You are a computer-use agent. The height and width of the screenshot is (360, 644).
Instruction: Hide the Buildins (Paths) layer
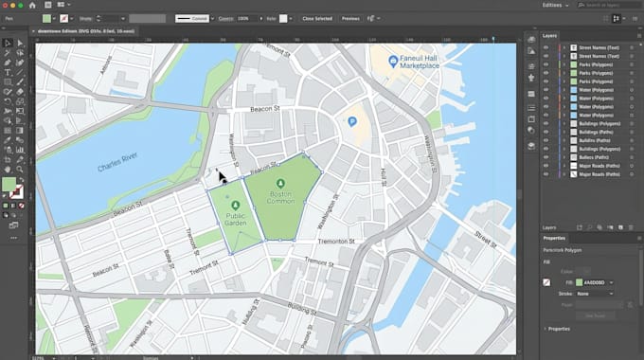[x=546, y=140]
